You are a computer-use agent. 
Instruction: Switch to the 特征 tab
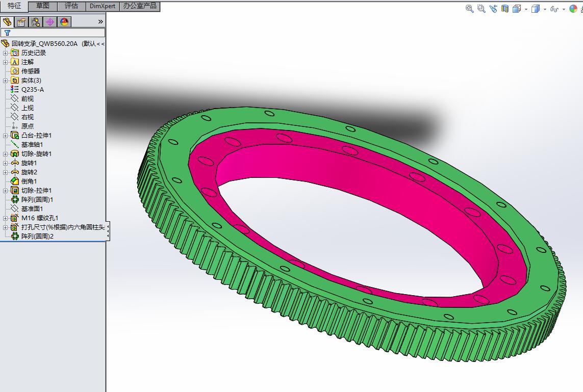click(14, 6)
